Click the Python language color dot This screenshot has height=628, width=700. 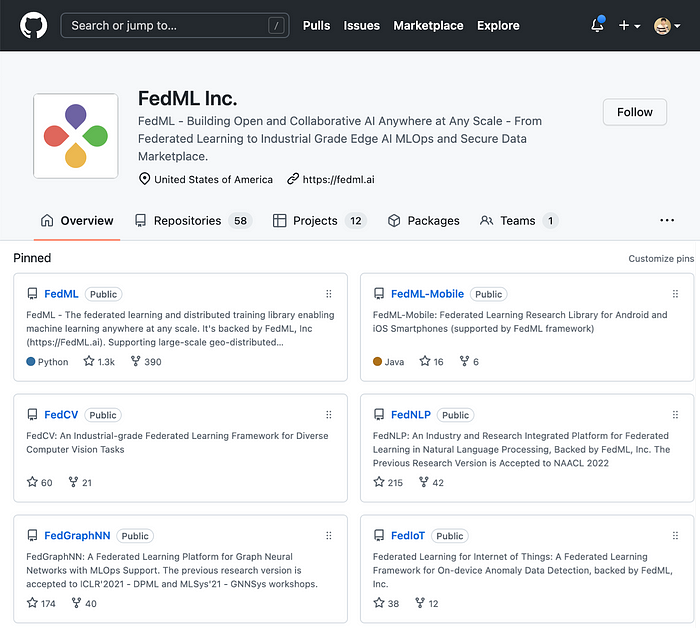(x=30, y=362)
